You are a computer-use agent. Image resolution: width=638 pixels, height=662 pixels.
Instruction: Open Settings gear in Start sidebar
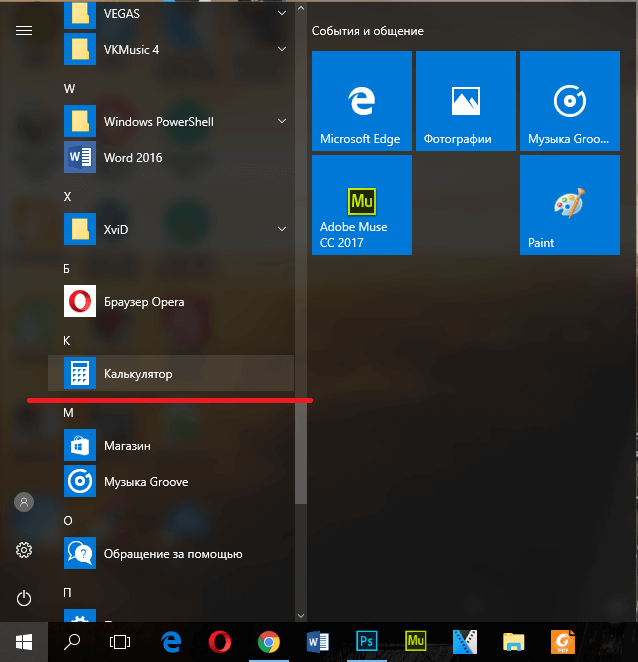click(24, 550)
